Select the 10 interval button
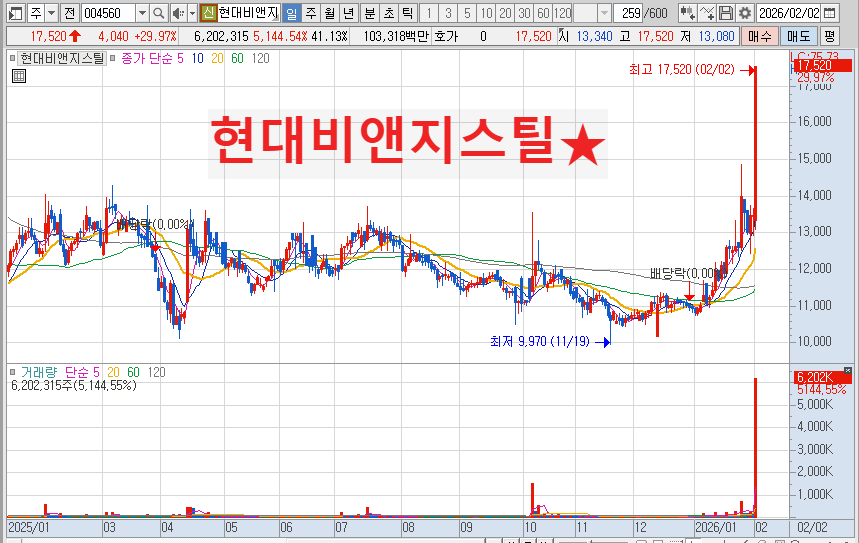The image size is (859, 543). click(x=486, y=13)
